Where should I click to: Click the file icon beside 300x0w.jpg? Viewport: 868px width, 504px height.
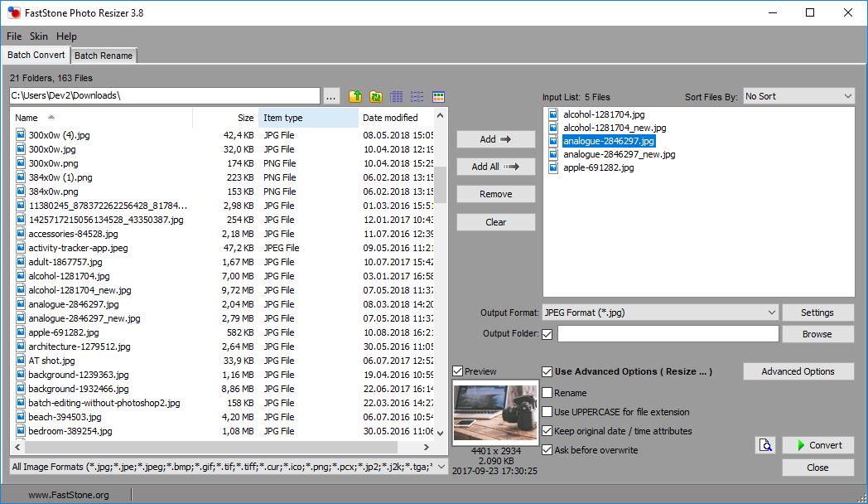tap(21, 149)
